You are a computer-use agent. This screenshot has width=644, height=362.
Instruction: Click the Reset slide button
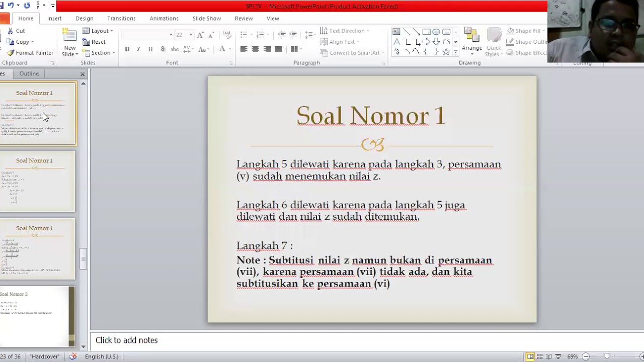point(94,42)
